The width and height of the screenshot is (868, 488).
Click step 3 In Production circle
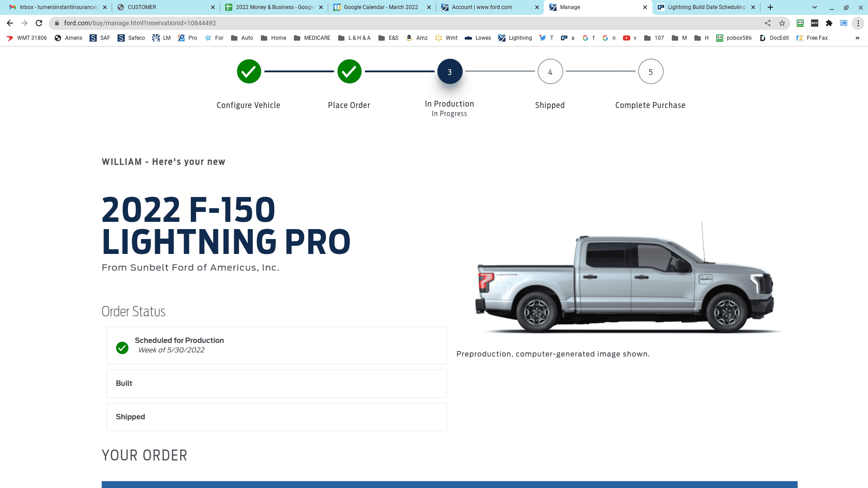pyautogui.click(x=449, y=71)
